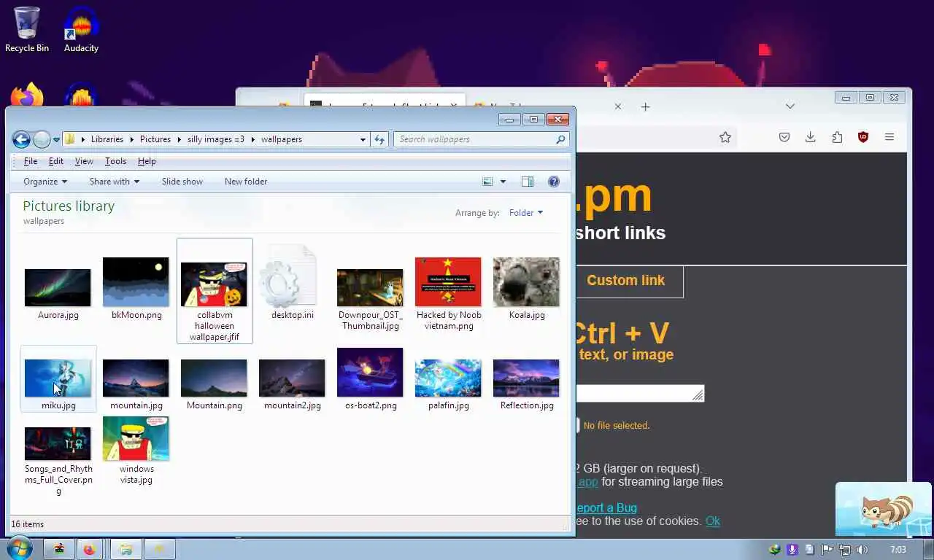The image size is (934, 560).
Task: Open the Share with dropdown
Action: (x=115, y=182)
